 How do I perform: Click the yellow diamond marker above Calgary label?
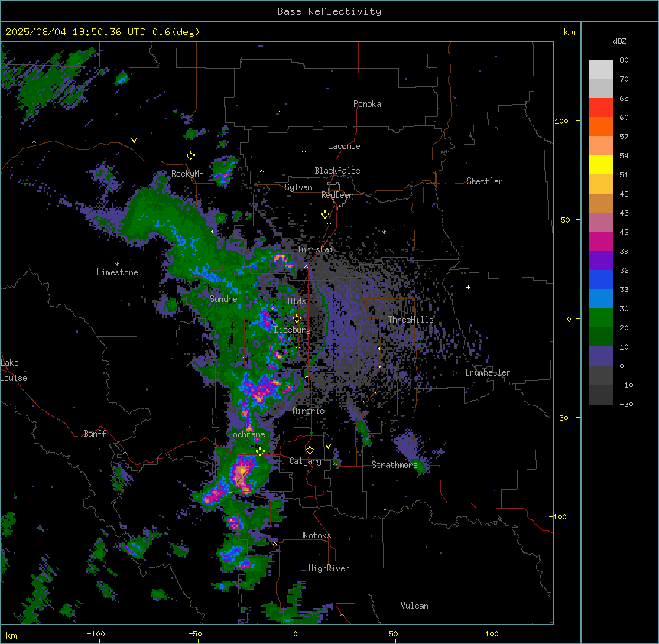[310, 450]
